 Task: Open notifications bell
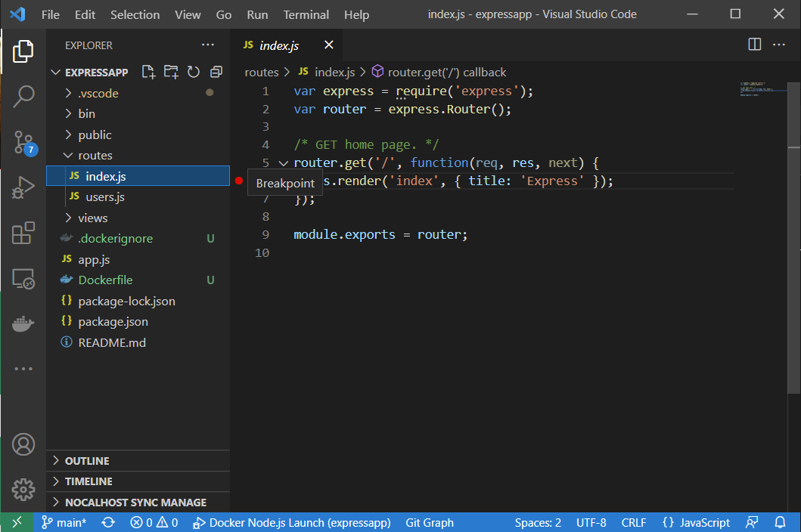(x=780, y=522)
